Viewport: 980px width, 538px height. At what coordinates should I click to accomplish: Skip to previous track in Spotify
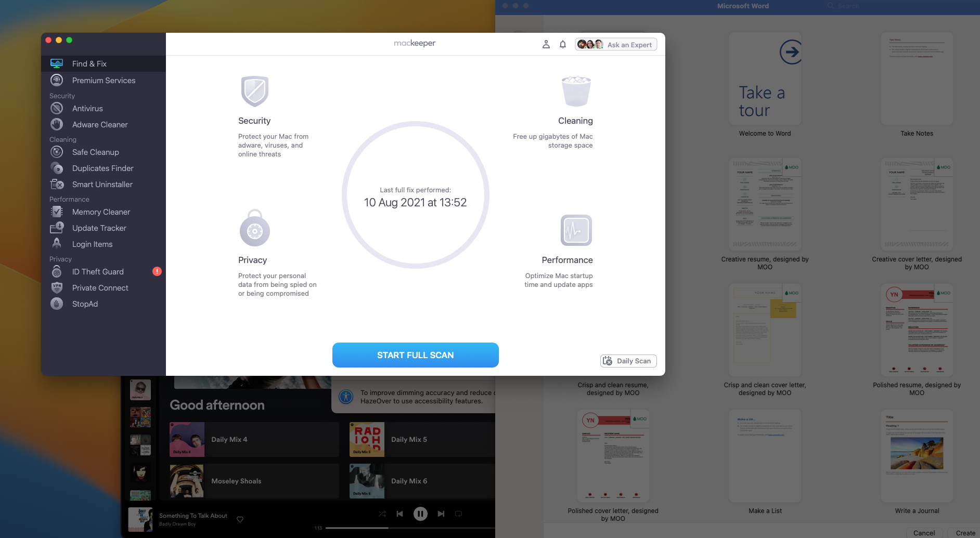tap(399, 514)
